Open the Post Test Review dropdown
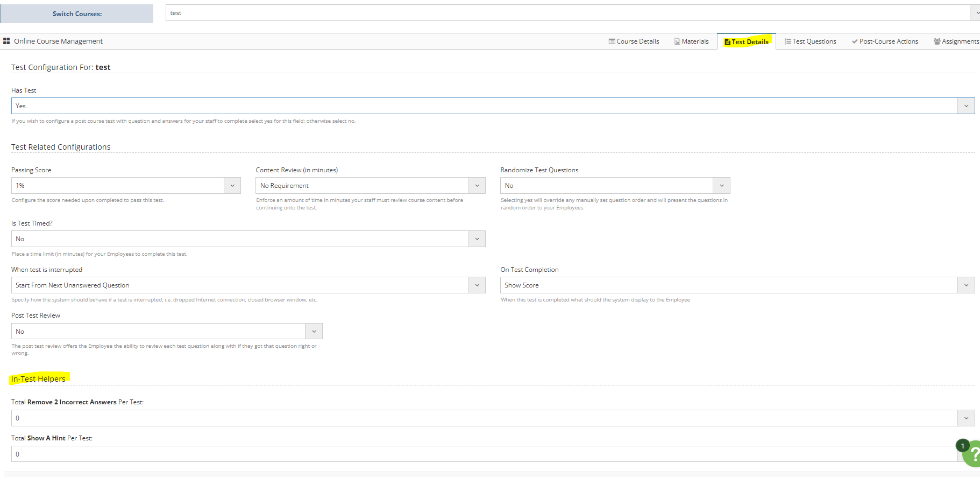 point(314,332)
